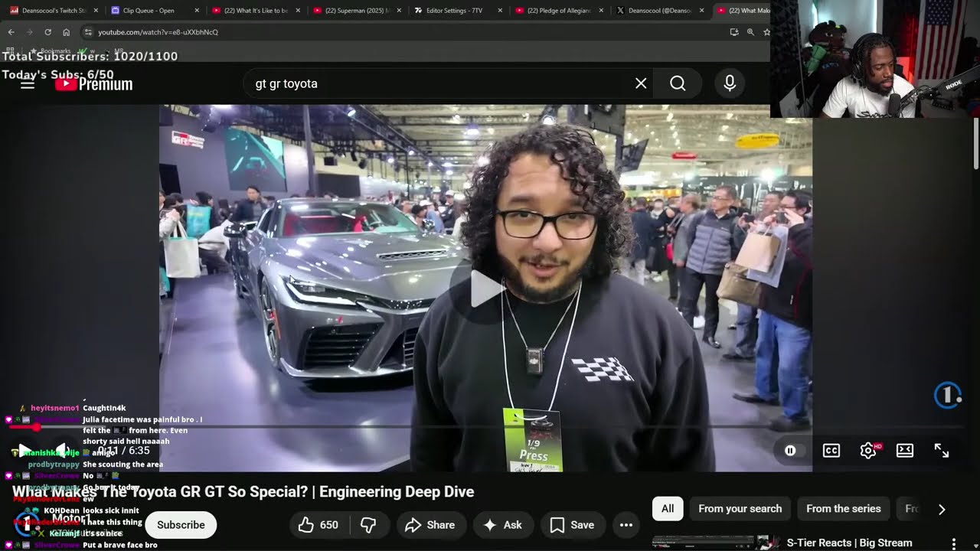Click the browser forward arrow
This screenshot has width=980, height=551.
pyautogui.click(x=29, y=32)
